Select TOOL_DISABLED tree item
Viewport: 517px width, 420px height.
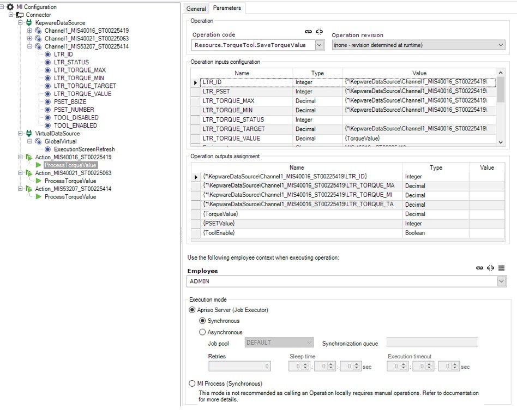click(x=76, y=118)
